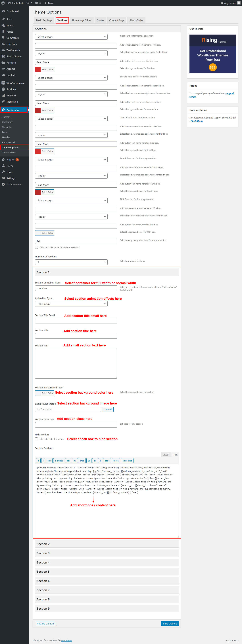Pick first box background Select Color swatch
242x644 pixels.
pyautogui.click(x=45, y=69)
